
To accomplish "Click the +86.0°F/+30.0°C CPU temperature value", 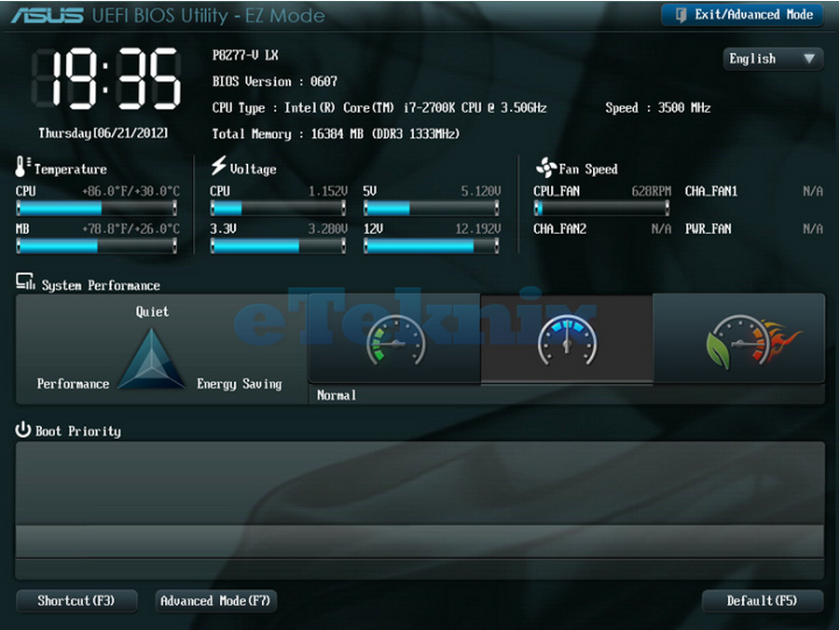I will [x=131, y=191].
